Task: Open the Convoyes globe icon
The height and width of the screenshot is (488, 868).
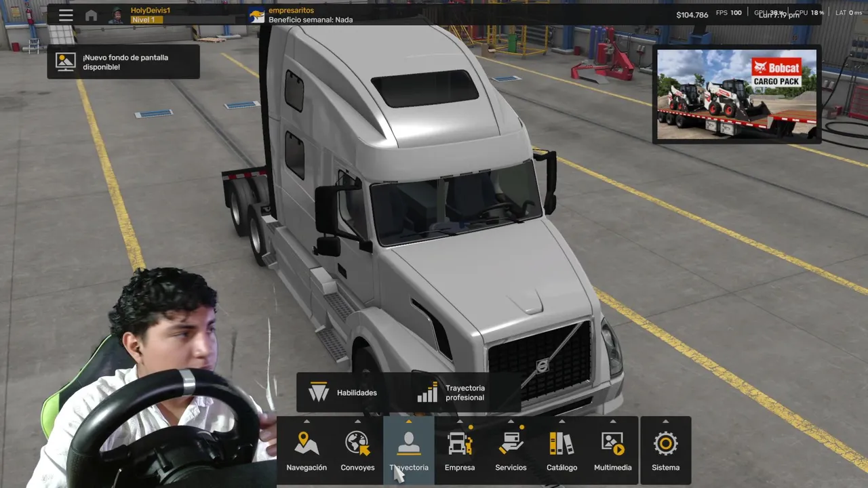Action: pyautogui.click(x=357, y=444)
